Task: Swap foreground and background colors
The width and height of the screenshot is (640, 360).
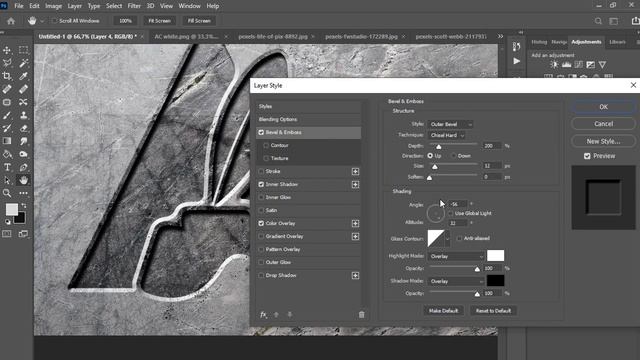Action: tap(24, 205)
